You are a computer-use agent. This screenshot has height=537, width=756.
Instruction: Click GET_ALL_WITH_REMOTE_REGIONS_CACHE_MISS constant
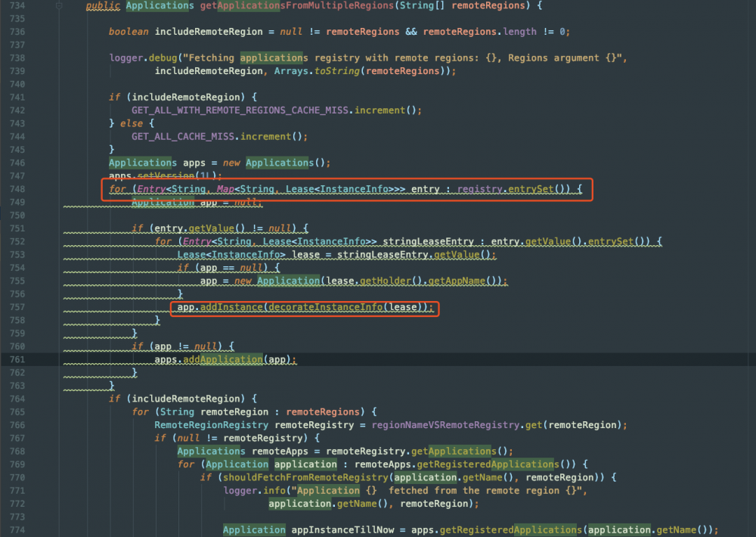click(240, 110)
